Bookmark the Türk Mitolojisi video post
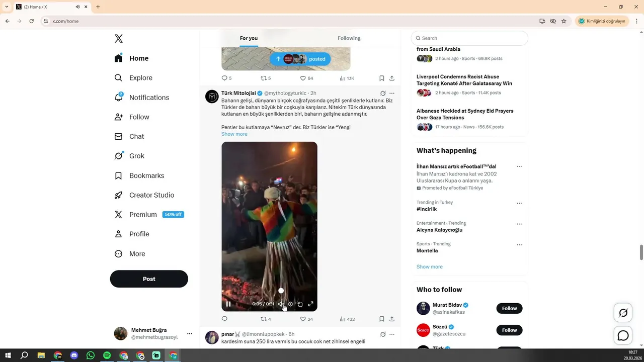The image size is (644, 362). pos(382,319)
